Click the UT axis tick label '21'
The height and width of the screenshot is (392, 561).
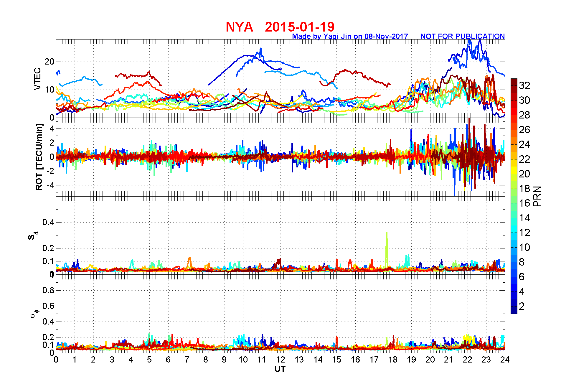[449, 360]
